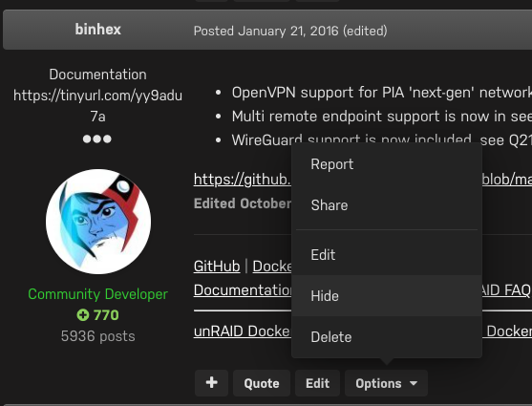Click the three dots rank indicator
The width and height of the screenshot is (532, 406).
point(97,139)
